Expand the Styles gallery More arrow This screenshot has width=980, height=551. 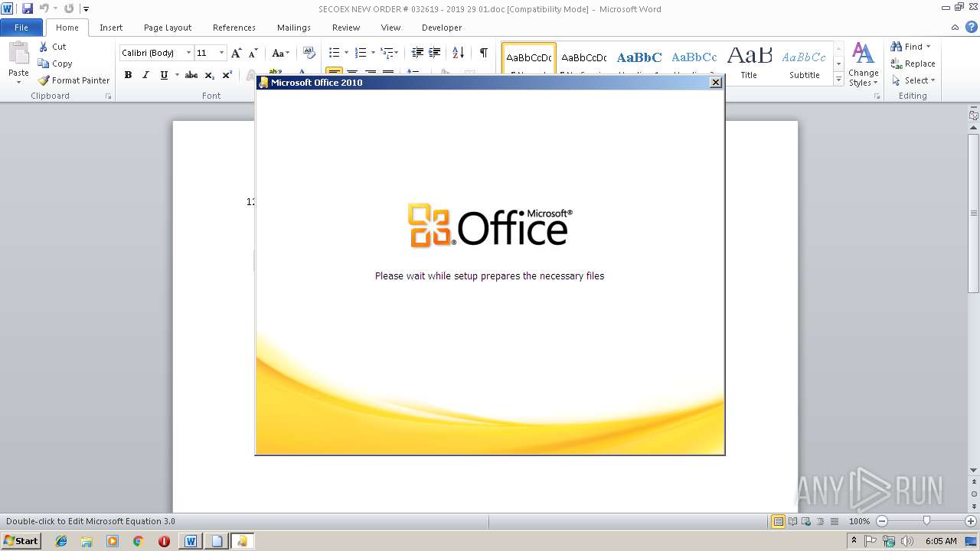coord(838,80)
